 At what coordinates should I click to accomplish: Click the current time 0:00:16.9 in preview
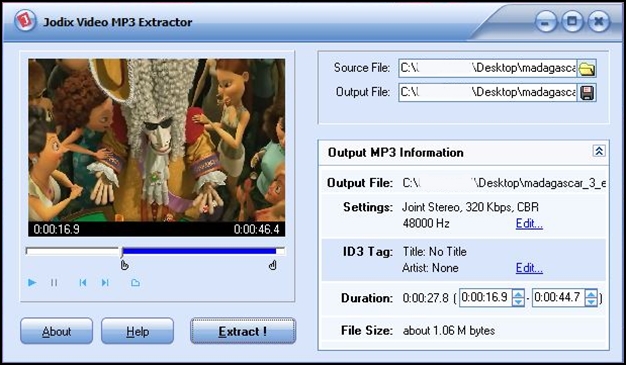click(56, 229)
